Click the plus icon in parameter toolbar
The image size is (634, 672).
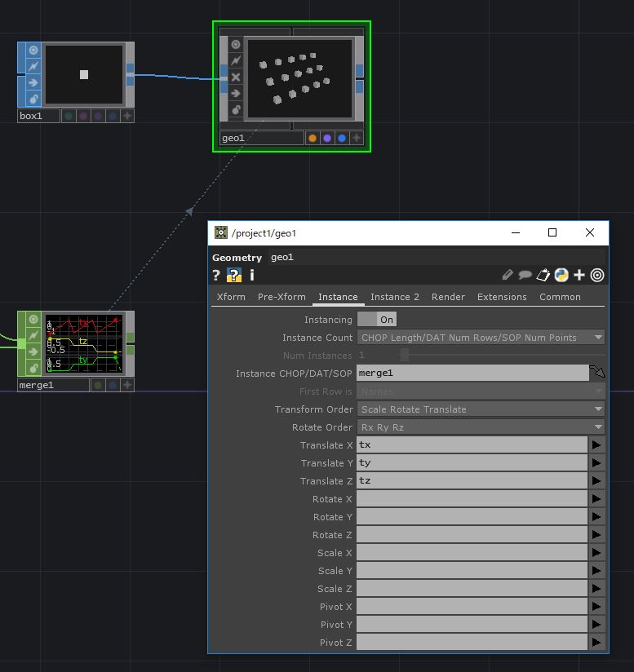tap(579, 275)
